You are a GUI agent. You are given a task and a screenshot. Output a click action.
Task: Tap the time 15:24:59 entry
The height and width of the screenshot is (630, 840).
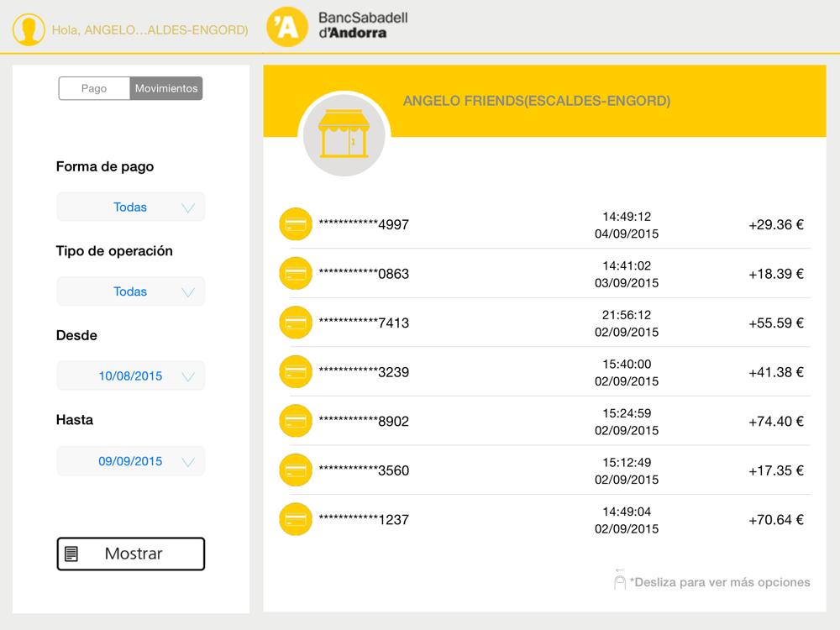(x=627, y=413)
